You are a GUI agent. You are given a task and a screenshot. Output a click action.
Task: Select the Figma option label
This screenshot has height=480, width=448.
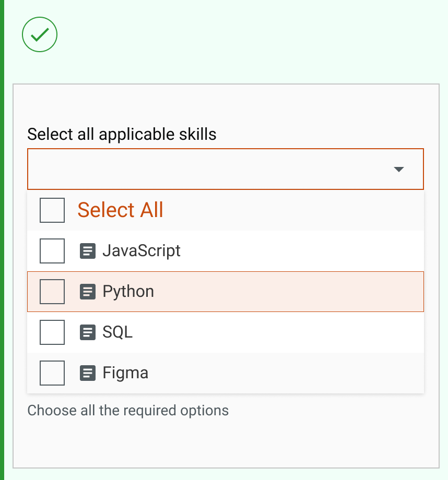(125, 373)
